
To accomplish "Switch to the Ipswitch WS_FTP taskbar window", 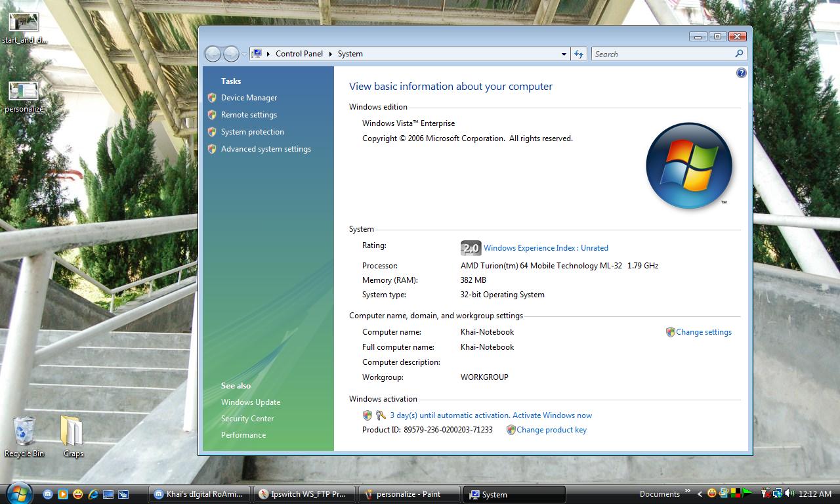I will [x=306, y=494].
